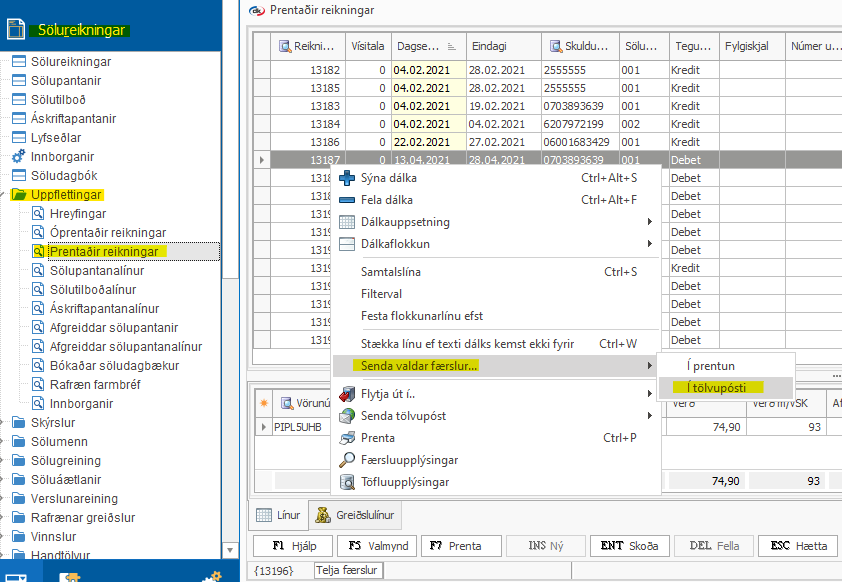Click the Fela dálka minus icon
Screen dimensions: 842x582
[347, 200]
